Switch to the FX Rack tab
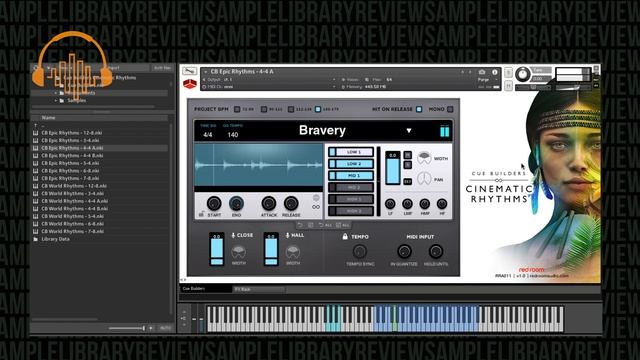This screenshot has height=360, width=640. [x=259, y=289]
